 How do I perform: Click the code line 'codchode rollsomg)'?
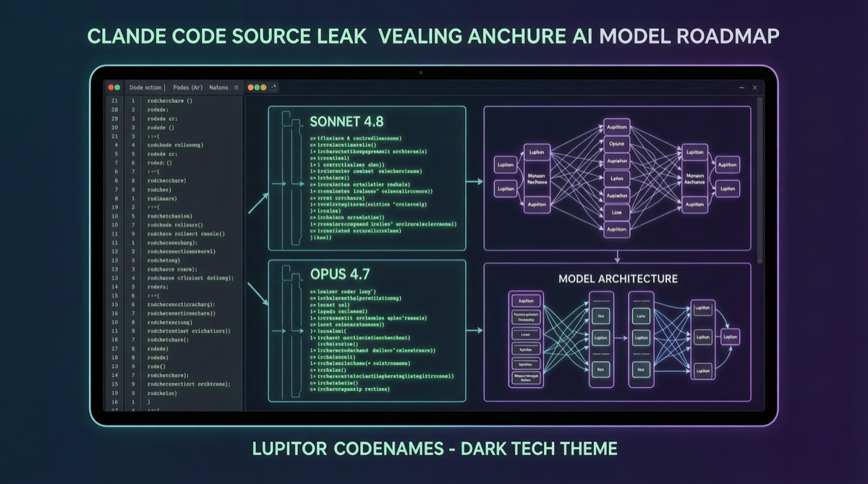(174, 145)
